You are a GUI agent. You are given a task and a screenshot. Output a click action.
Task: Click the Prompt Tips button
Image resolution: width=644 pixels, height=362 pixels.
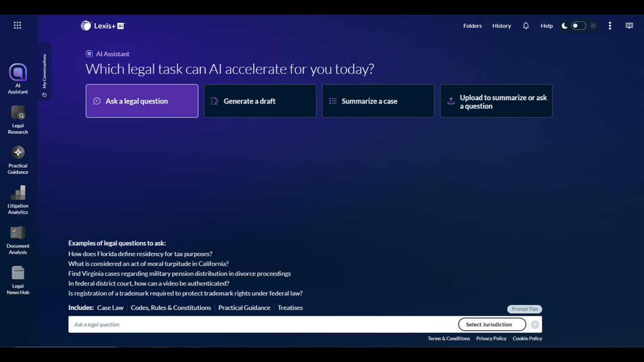tap(524, 309)
